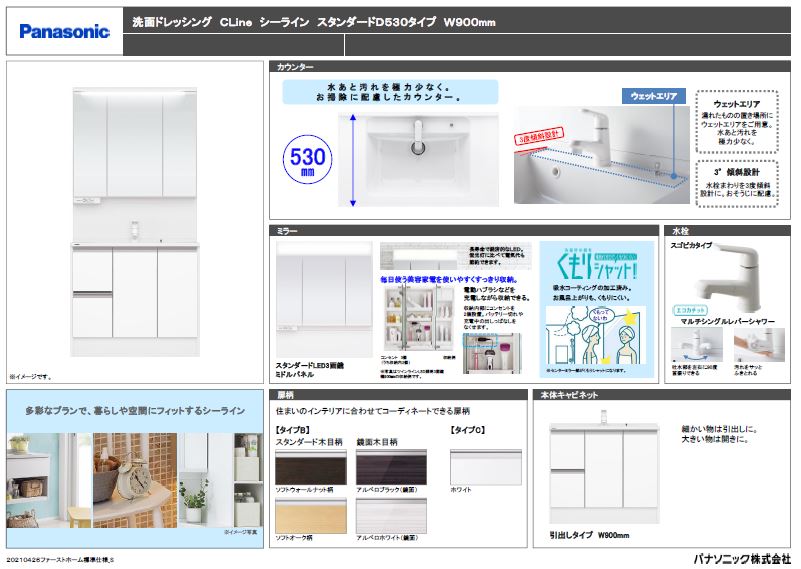
Task: Click the caption 引出しタイプ W900mm
Action: (590, 535)
